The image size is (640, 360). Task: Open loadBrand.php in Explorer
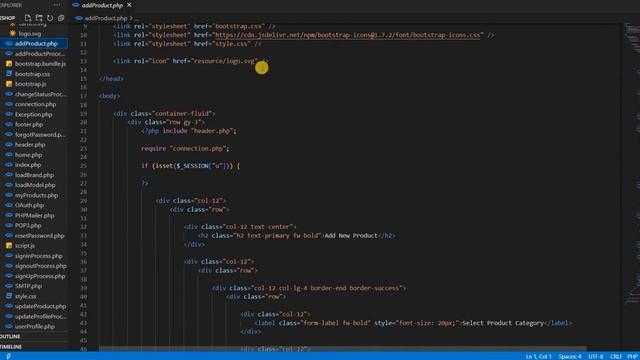(34, 175)
